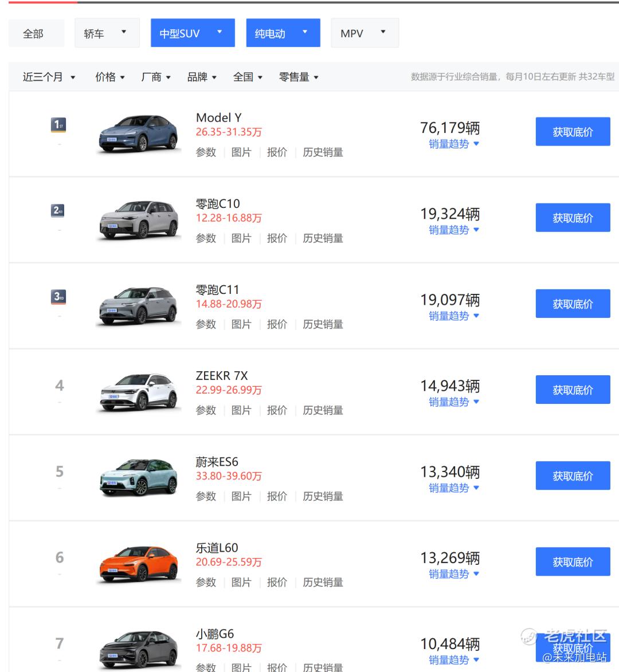Expand the 全国 region filter
The height and width of the screenshot is (672, 619).
pyautogui.click(x=248, y=77)
